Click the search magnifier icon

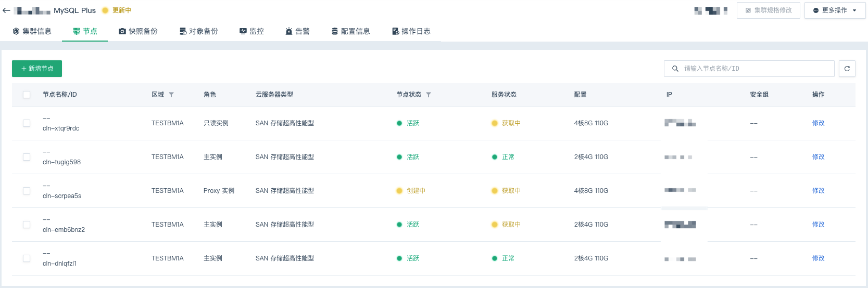point(675,69)
